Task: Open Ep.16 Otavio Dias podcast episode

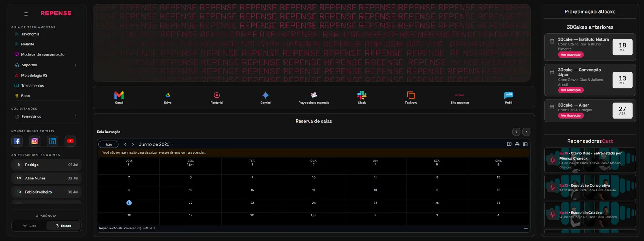Action: coord(590,160)
